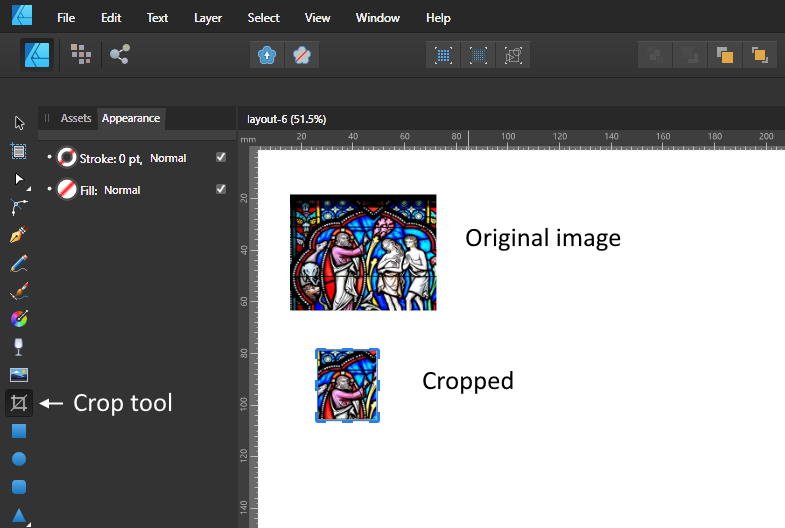
Task: Toggle the Stroke visibility checkbox
Action: [x=221, y=157]
